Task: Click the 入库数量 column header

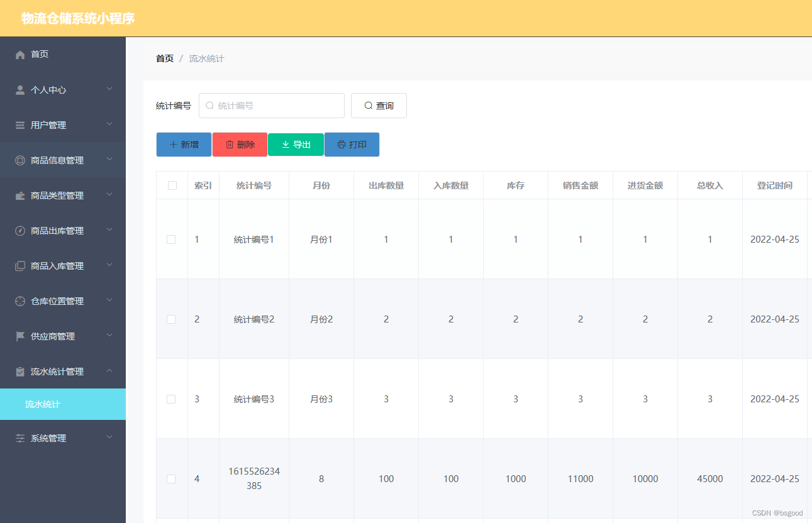Action: 451,185
